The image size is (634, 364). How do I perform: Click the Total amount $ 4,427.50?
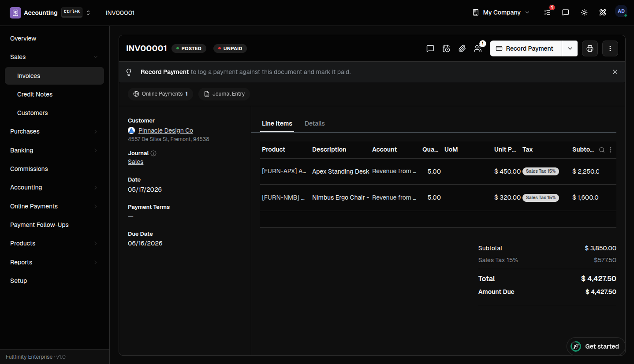(x=599, y=279)
